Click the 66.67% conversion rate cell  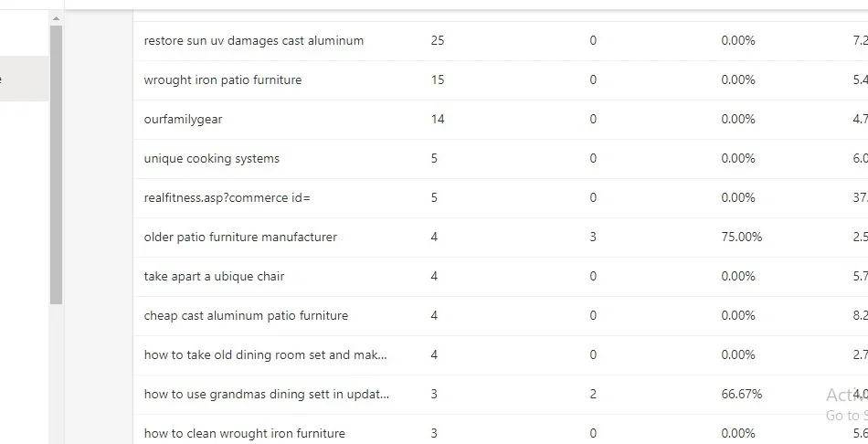click(x=741, y=395)
